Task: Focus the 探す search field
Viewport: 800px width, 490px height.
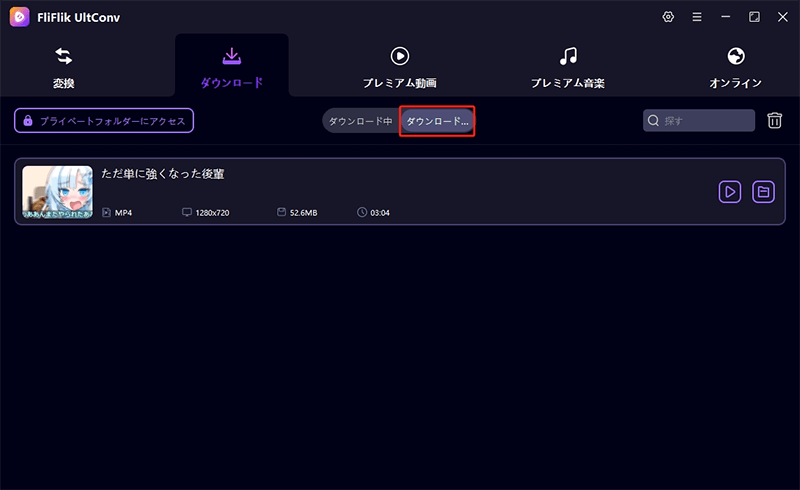Action: 706,121
